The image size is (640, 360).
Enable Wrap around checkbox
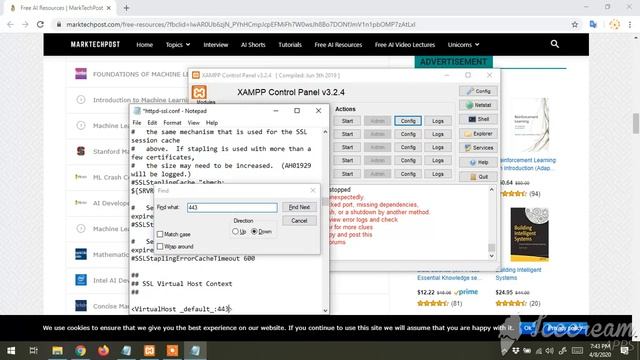[160, 247]
